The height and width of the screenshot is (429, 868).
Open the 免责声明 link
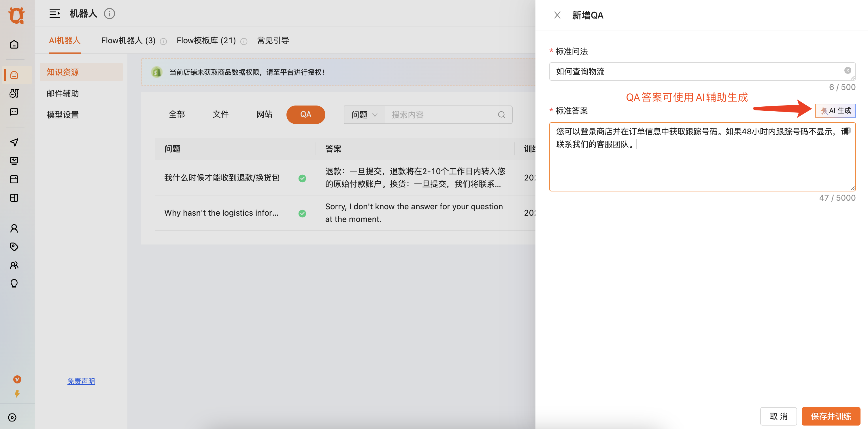click(81, 381)
